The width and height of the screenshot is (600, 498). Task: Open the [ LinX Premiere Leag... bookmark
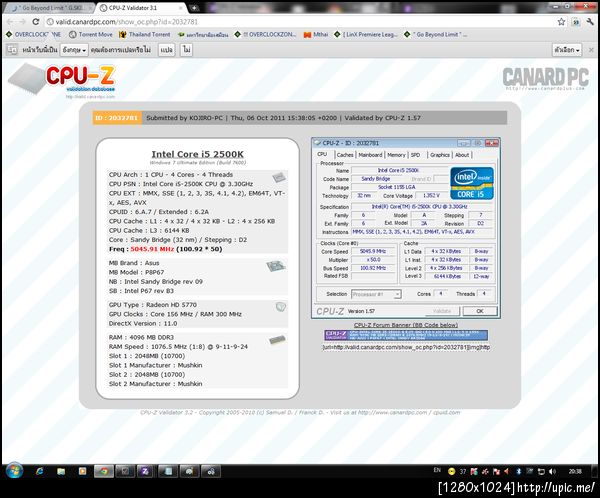click(366, 34)
